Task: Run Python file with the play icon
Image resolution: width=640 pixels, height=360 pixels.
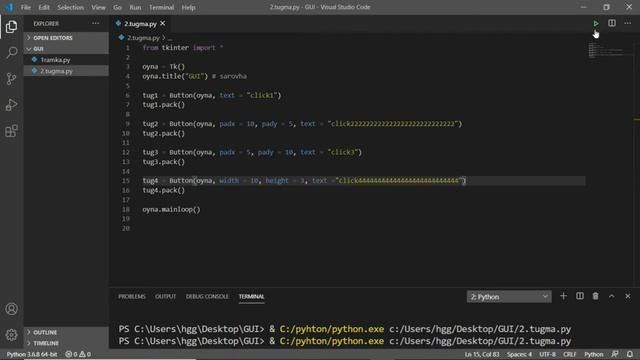Action: (x=596, y=23)
